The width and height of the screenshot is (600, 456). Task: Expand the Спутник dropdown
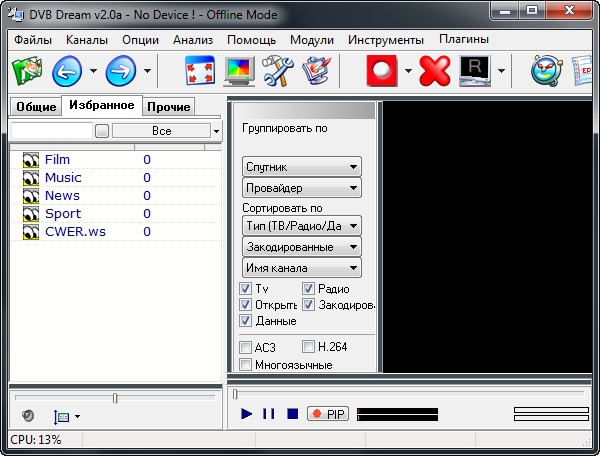click(301, 167)
